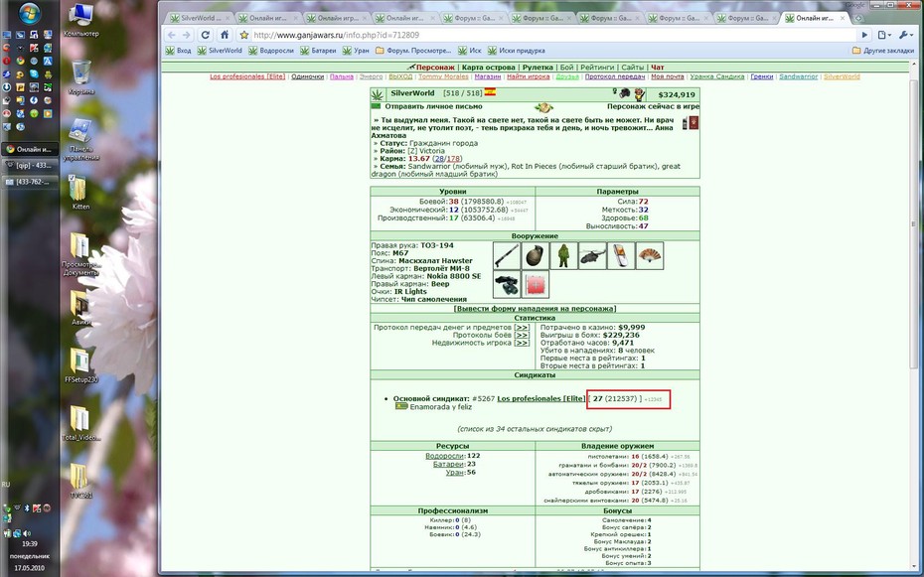
Task: Expand 'Протоколы боёв' arrow link
Action: click(x=522, y=335)
